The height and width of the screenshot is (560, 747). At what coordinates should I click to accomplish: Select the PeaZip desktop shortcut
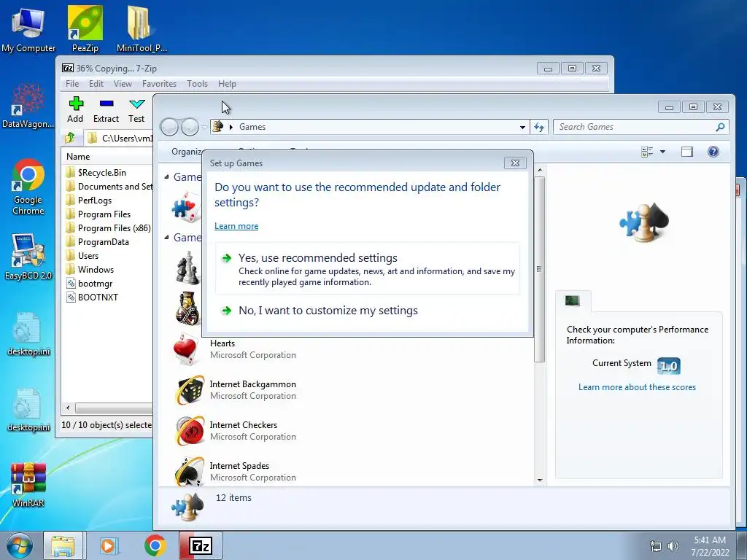coord(85,29)
